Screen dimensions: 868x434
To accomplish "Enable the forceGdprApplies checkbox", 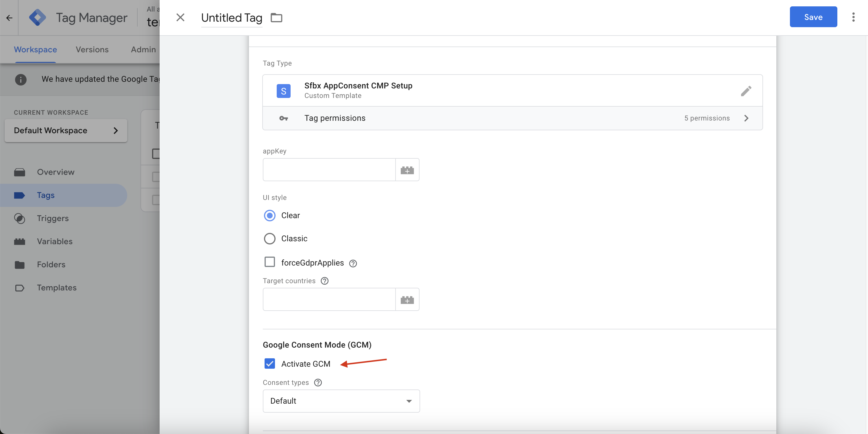I will [x=269, y=263].
